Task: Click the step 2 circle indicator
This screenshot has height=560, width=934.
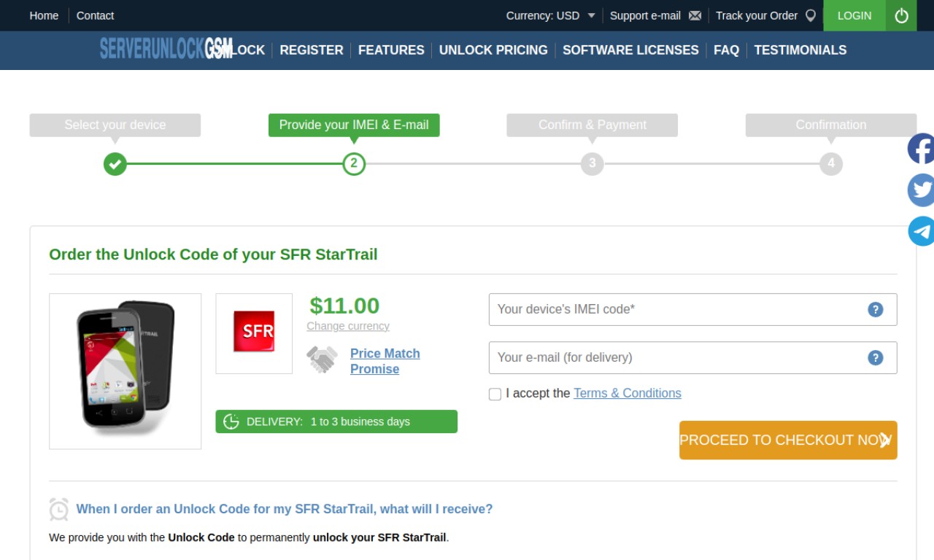Action: [x=354, y=163]
